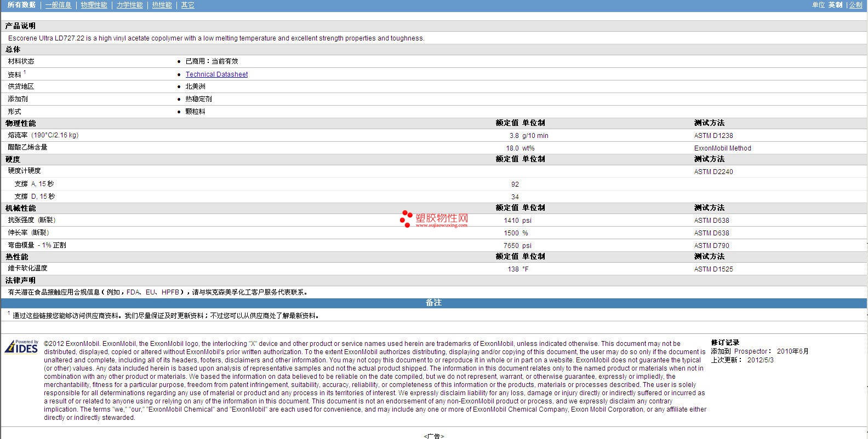This screenshot has width=868, height=439.
Task: Go to the 力学性能 tab
Action: point(129,5)
